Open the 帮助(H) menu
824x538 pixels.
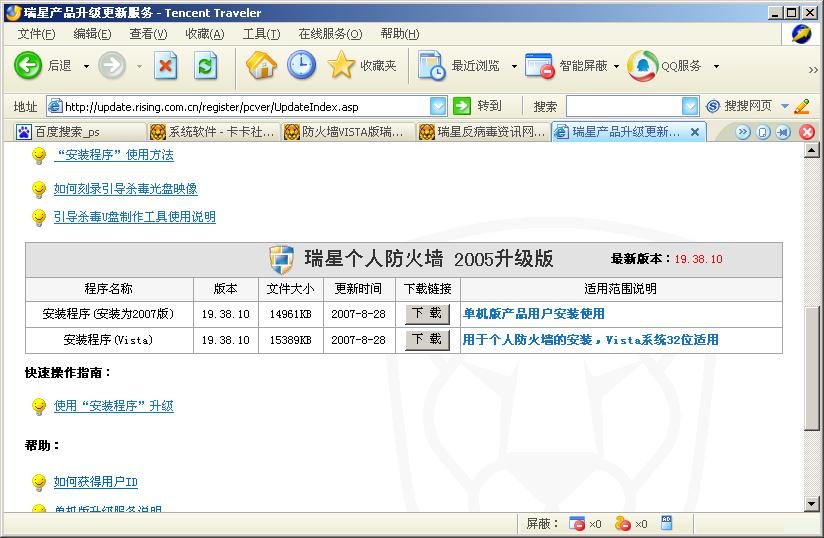point(399,34)
